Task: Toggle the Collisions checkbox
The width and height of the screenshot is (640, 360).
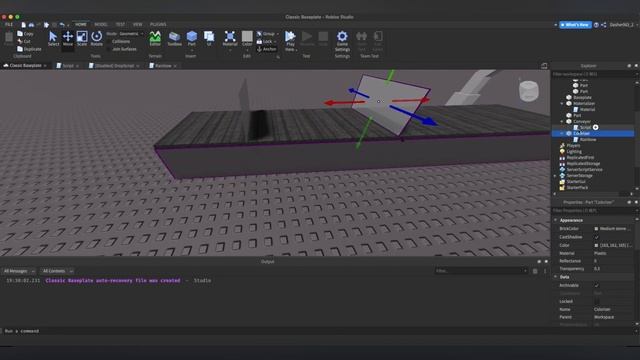Action: click(x=109, y=42)
